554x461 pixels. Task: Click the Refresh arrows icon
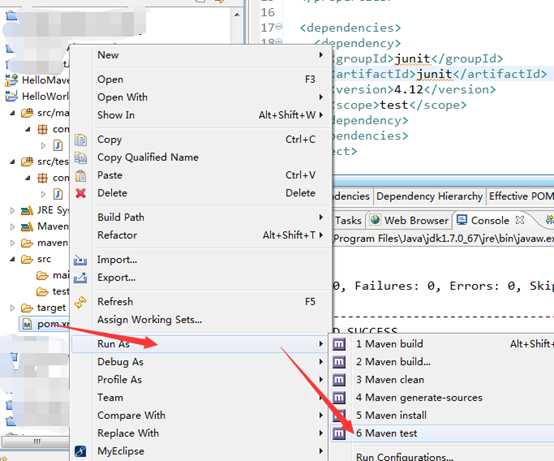(81, 302)
